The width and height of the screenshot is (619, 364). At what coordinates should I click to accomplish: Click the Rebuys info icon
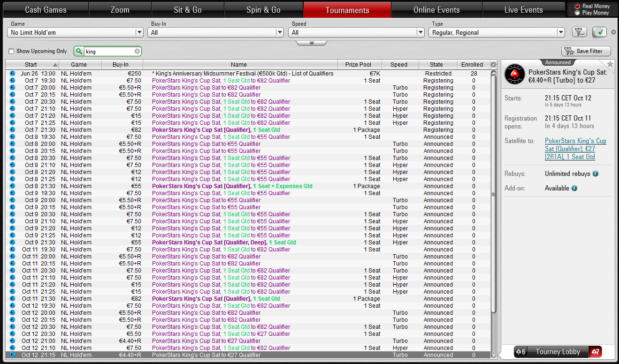596,174
